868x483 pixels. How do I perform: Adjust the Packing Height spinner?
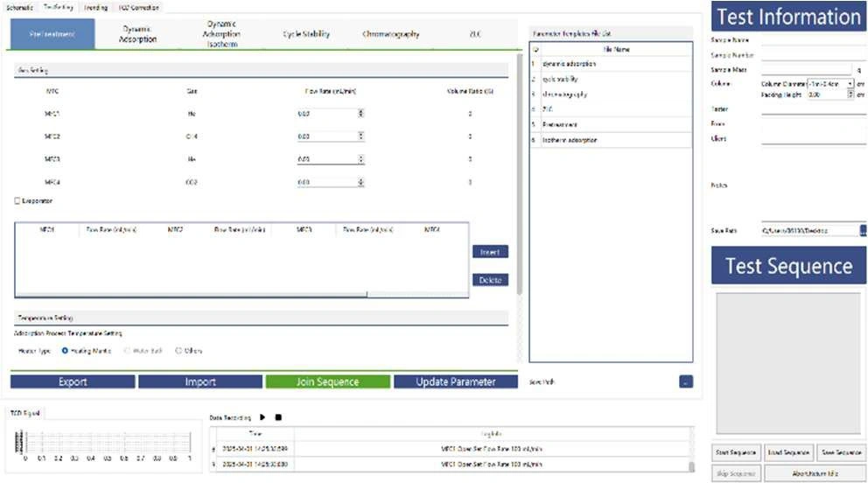pyautogui.click(x=850, y=94)
